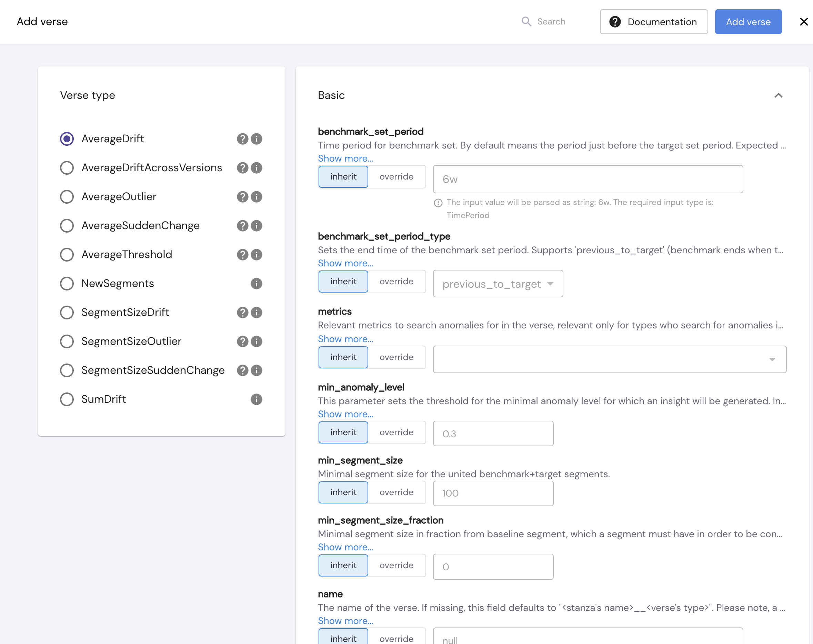Image resolution: width=813 pixels, height=644 pixels.
Task: Switch name field to override
Action: point(396,638)
